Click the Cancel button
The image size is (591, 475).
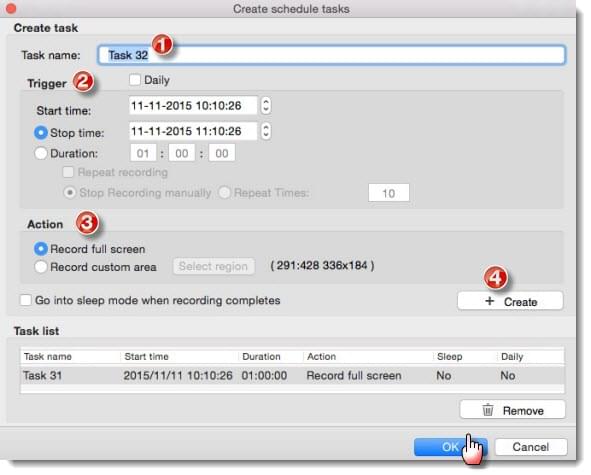pos(531,447)
